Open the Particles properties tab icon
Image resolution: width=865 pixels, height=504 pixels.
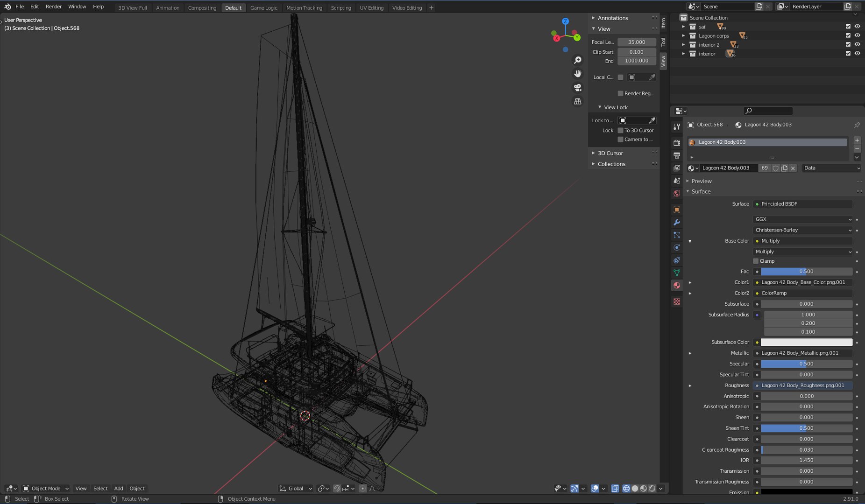point(677,235)
